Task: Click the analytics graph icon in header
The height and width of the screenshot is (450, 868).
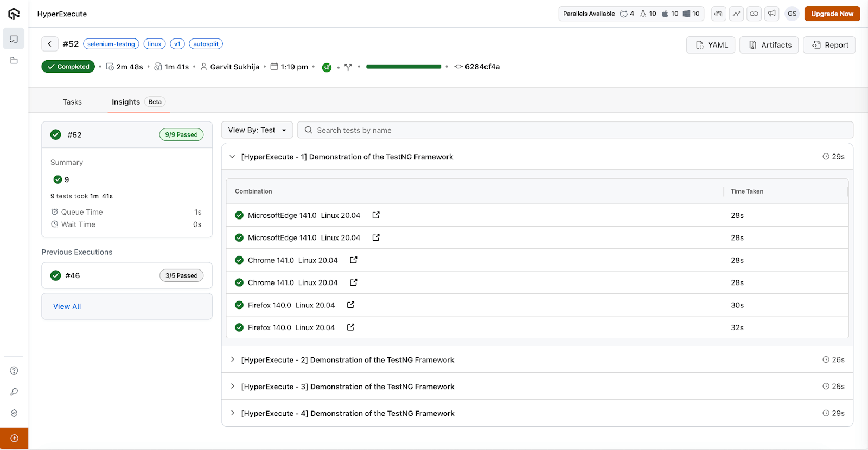Action: tap(736, 14)
